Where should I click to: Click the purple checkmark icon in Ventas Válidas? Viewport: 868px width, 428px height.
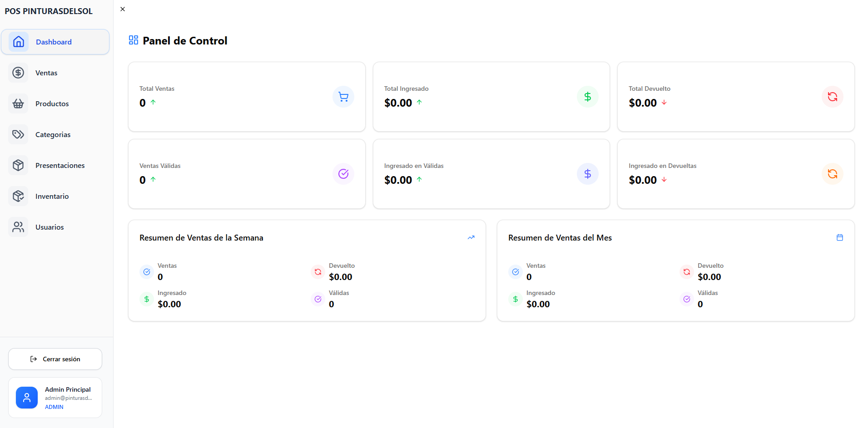click(x=343, y=174)
